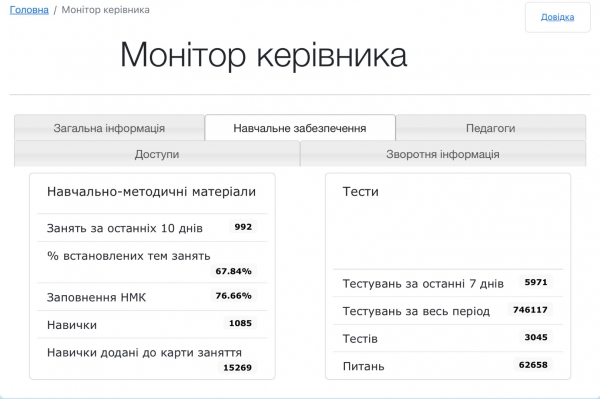Screen dimensions: 600x399
Task: Click the 746117 value badge
Action: [x=530, y=310]
